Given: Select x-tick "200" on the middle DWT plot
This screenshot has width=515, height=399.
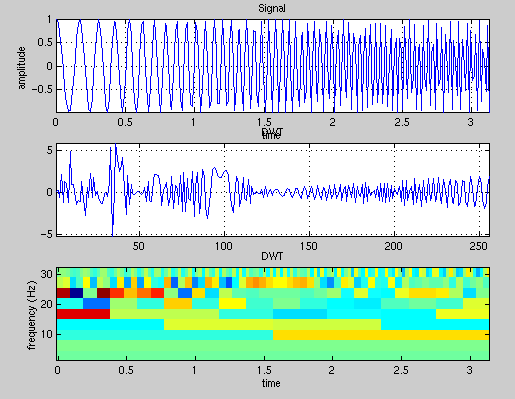Looking at the screenshot, I should click(x=394, y=246).
